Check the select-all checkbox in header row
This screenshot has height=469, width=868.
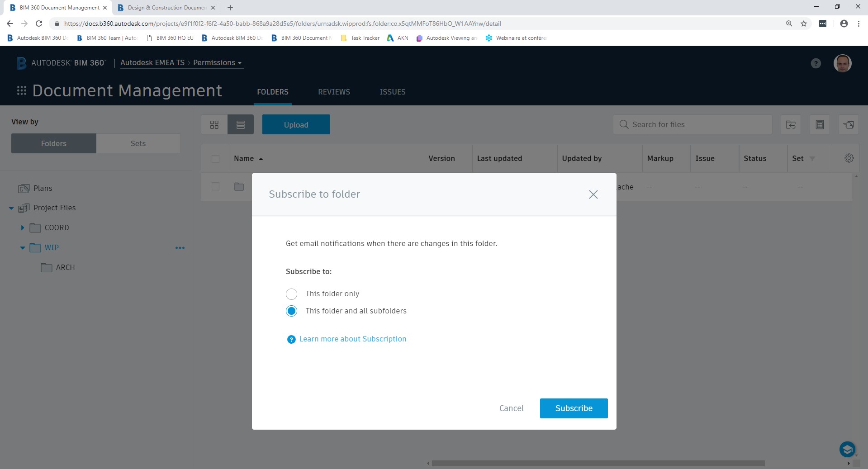215,159
